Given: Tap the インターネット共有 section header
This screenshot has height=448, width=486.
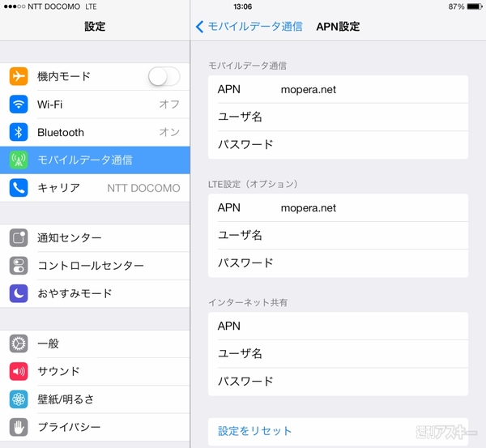Looking at the screenshot, I should [248, 303].
